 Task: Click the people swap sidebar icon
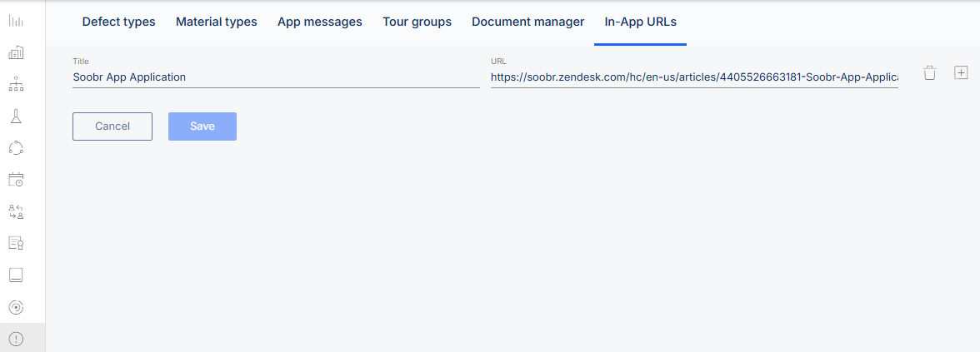(x=16, y=211)
